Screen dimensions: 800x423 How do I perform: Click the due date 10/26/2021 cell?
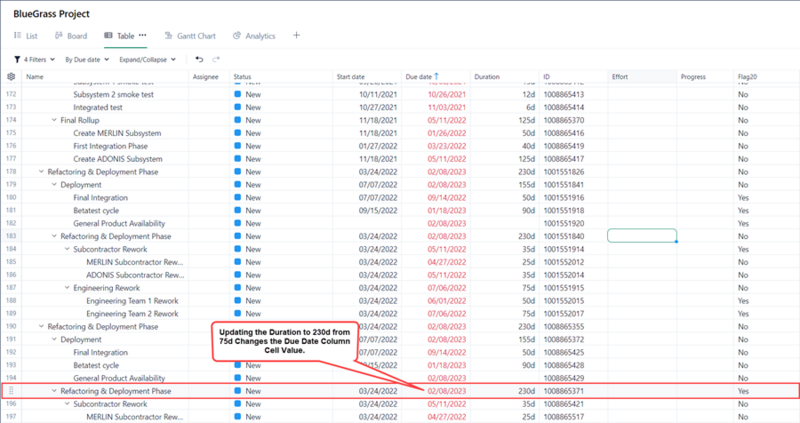(x=446, y=94)
